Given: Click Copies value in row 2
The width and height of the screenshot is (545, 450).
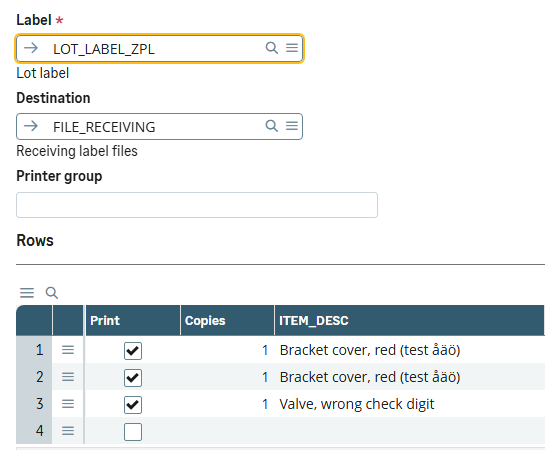Looking at the screenshot, I should click(265, 377).
